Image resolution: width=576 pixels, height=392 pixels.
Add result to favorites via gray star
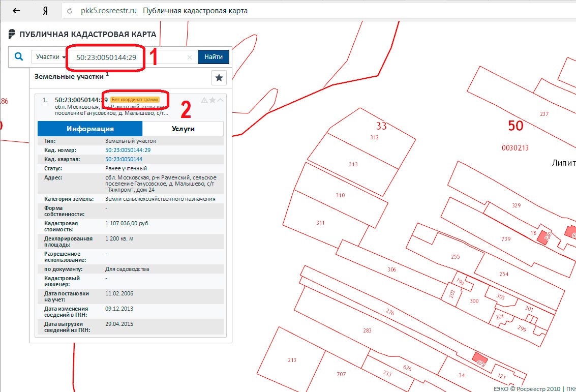[x=213, y=100]
